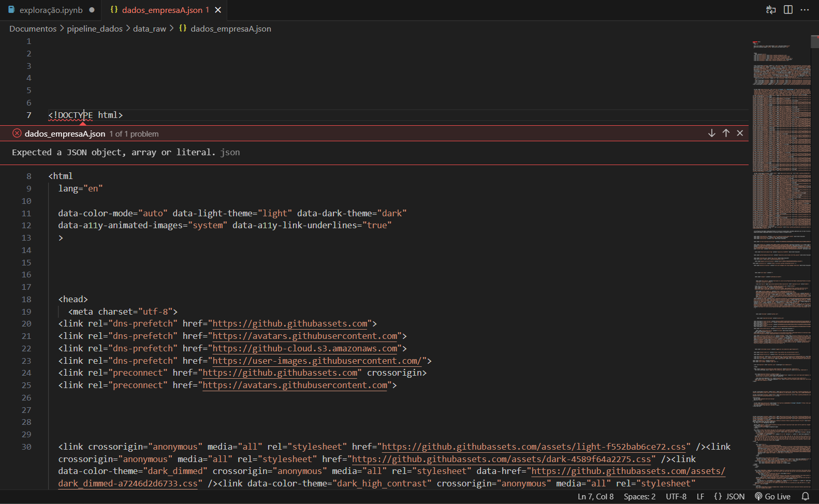Click the unsaved dot on exploração.ipynb tab

(92, 10)
